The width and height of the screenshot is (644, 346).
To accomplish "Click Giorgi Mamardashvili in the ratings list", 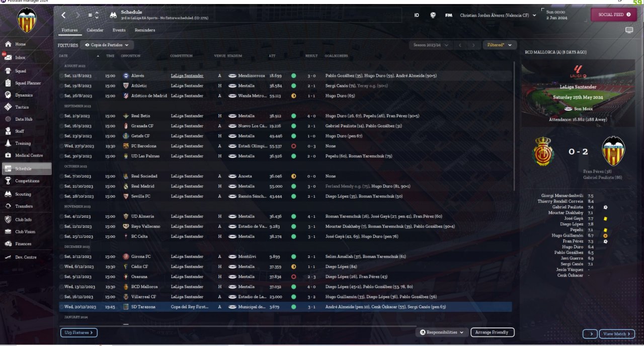I will (562, 195).
